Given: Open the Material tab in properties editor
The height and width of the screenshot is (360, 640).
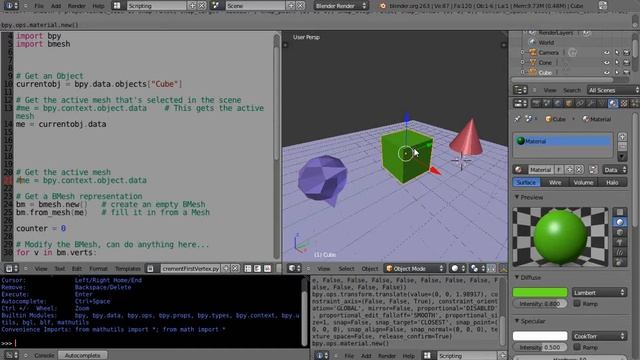Looking at the screenshot, I should [x=613, y=103].
